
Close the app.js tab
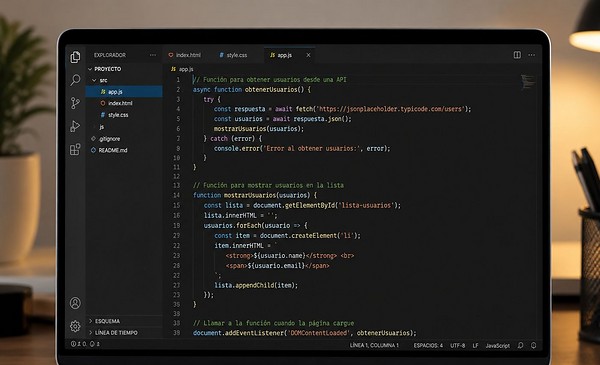[308, 55]
